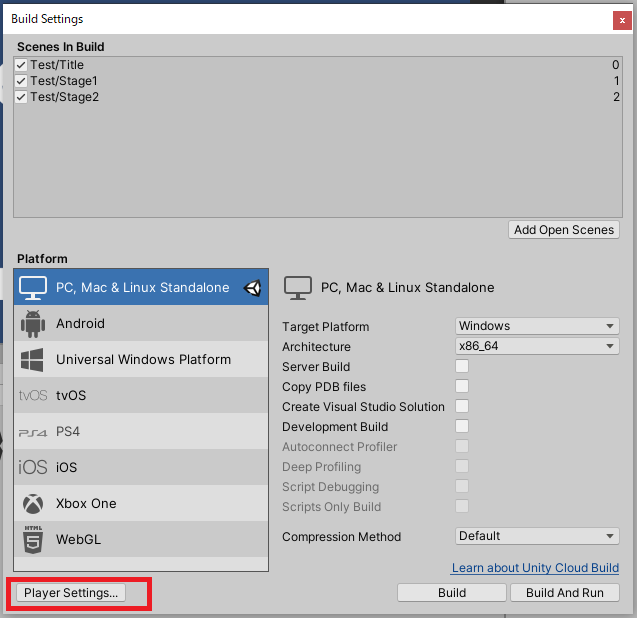This screenshot has width=637, height=618.
Task: Enable Create Visual Studio Solution checkbox
Action: pyautogui.click(x=462, y=406)
